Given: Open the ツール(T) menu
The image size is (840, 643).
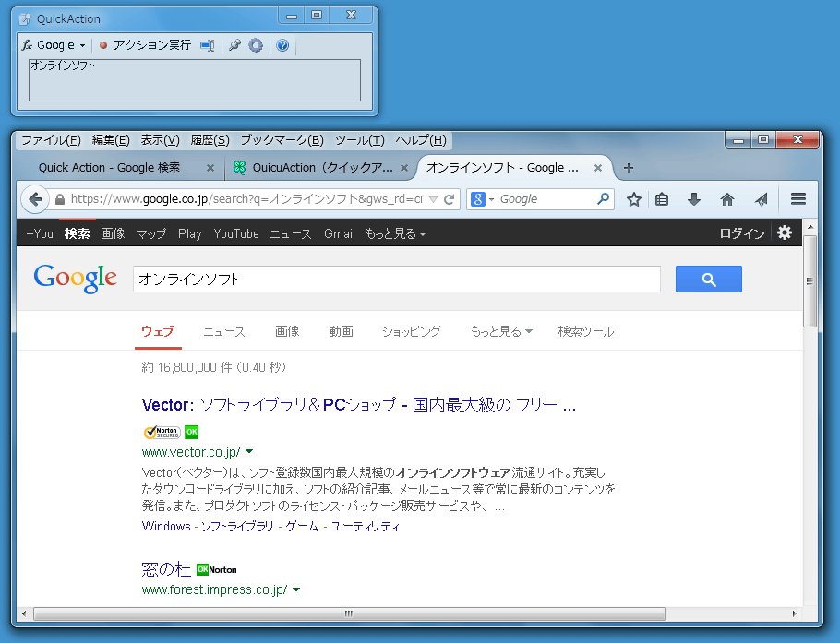Looking at the screenshot, I should 359,140.
